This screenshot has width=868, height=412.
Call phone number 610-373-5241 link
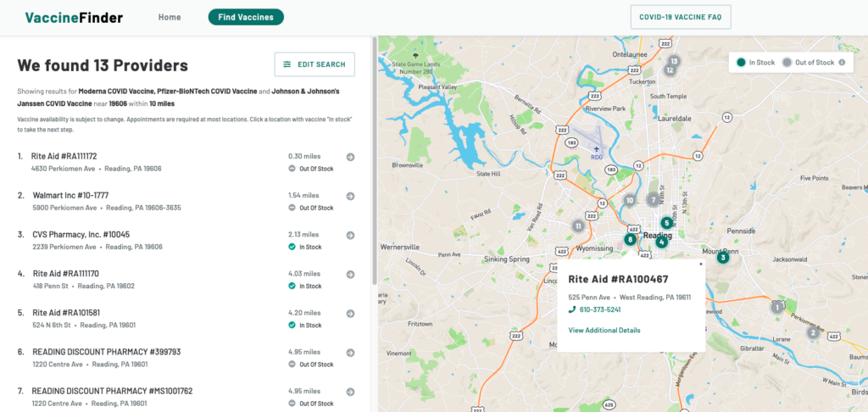[x=599, y=309]
